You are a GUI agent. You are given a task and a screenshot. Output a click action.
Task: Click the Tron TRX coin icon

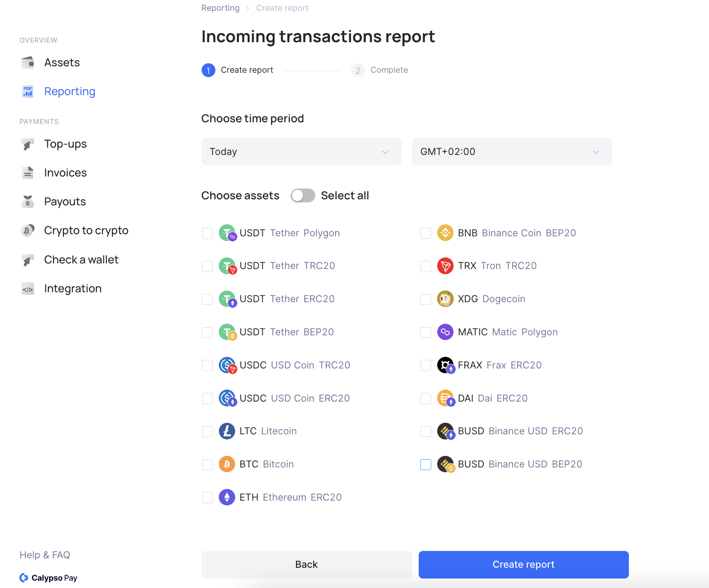[445, 266]
